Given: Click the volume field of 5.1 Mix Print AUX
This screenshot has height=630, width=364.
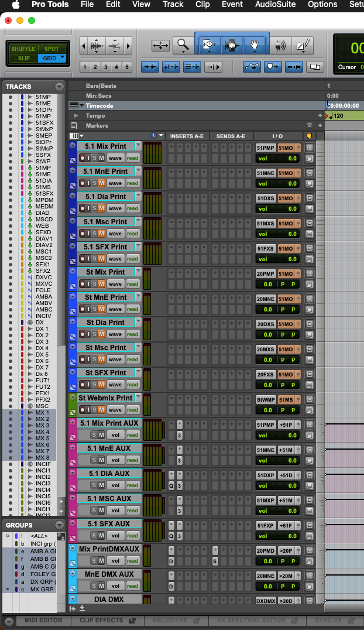Looking at the screenshot, I should (x=277, y=435).
